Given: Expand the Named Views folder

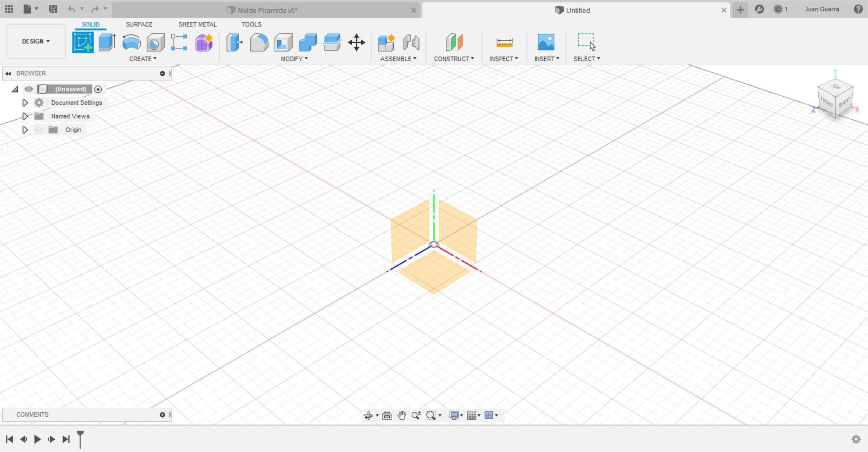Looking at the screenshot, I should [x=25, y=116].
